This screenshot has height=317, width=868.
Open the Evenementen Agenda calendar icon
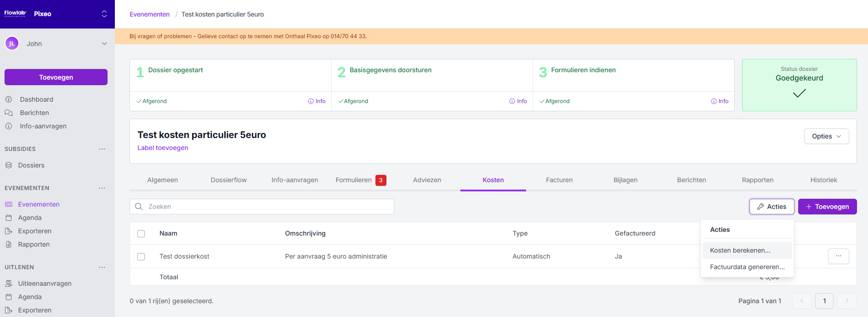(x=9, y=218)
